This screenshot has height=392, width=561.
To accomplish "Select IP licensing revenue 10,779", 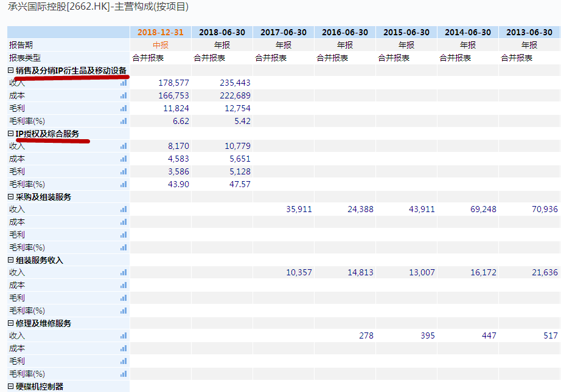I will coord(237,146).
